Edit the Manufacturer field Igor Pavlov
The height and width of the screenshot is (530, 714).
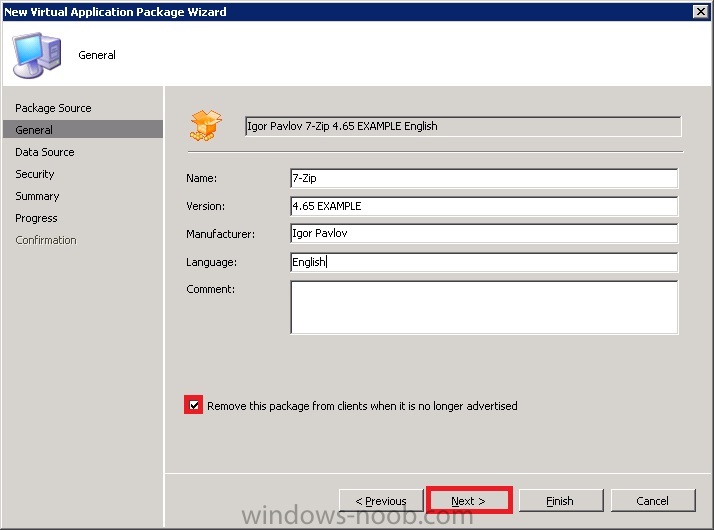(484, 234)
